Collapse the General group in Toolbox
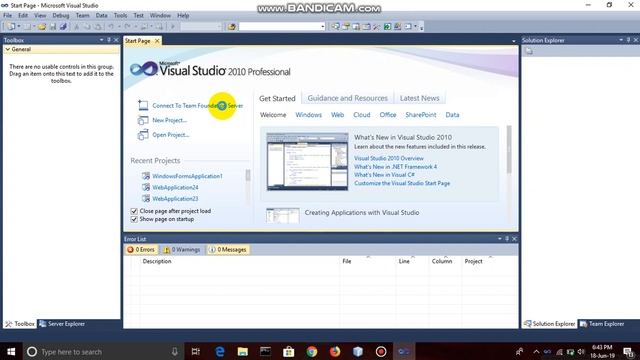The width and height of the screenshot is (640, 360). tap(7, 49)
